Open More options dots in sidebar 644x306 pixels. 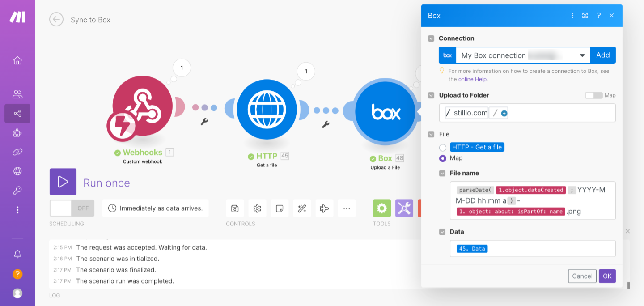pyautogui.click(x=17, y=210)
